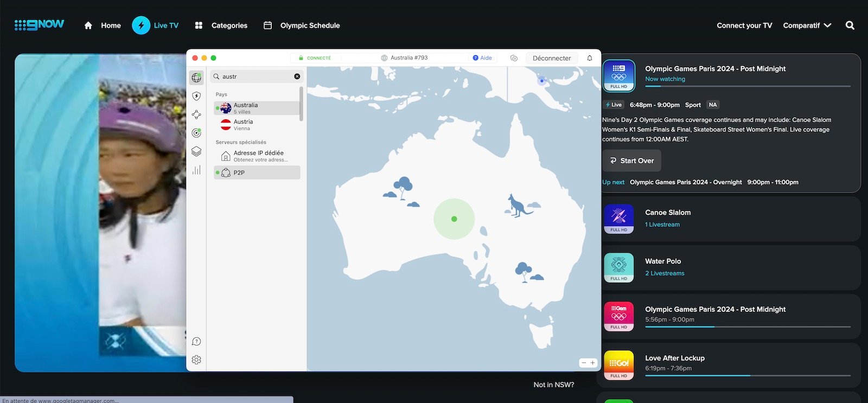This screenshot has width=868, height=403.
Task: Click the pause/timer icon beside Déconnecter
Action: click(514, 58)
